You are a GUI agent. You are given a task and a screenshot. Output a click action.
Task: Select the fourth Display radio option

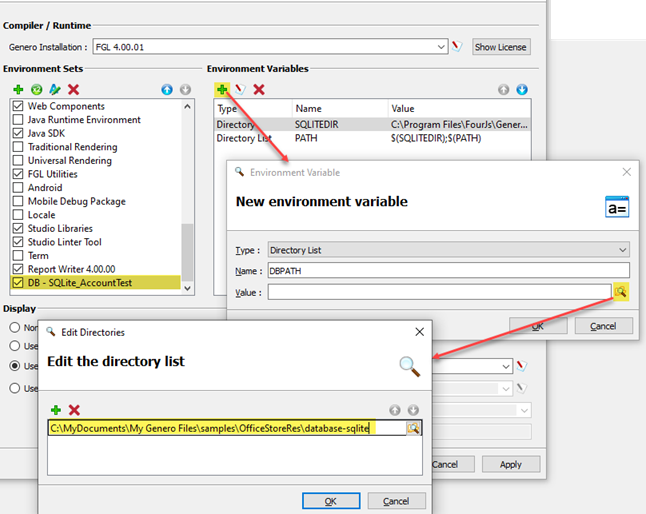15,388
